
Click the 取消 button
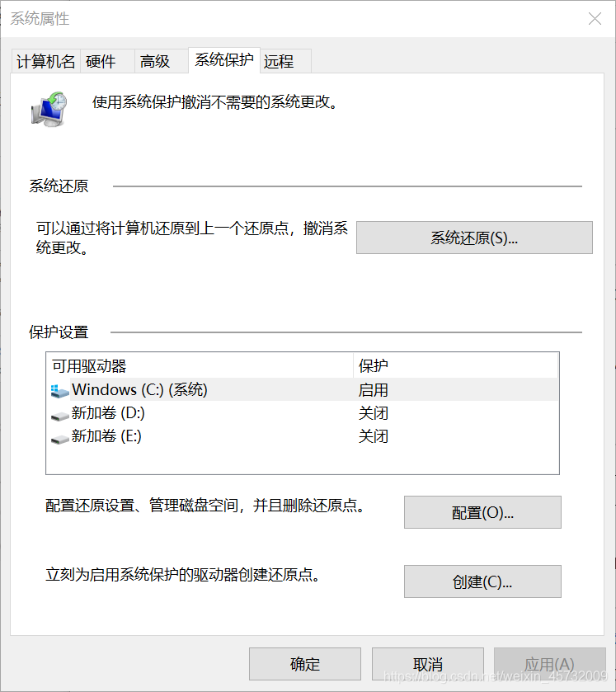[428, 664]
